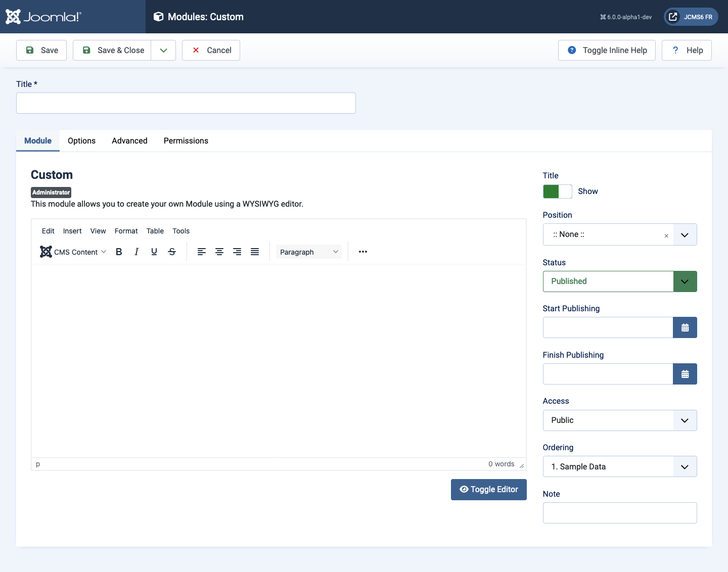This screenshot has width=728, height=572.
Task: Click Toggle Inline Help button
Action: [x=607, y=50]
